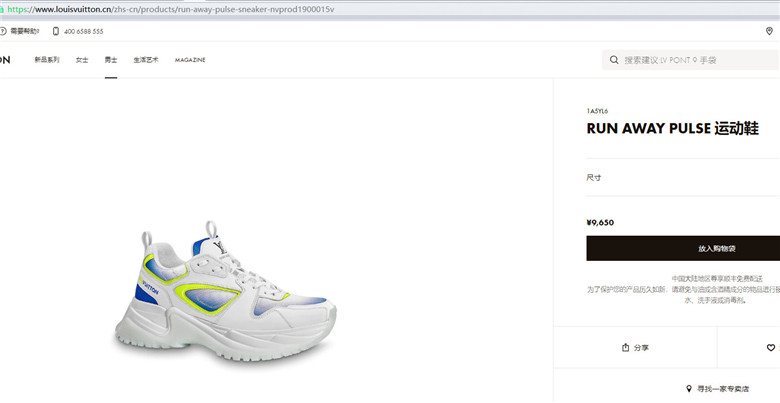Open the 男士 menu
780x403 pixels.
click(x=111, y=60)
